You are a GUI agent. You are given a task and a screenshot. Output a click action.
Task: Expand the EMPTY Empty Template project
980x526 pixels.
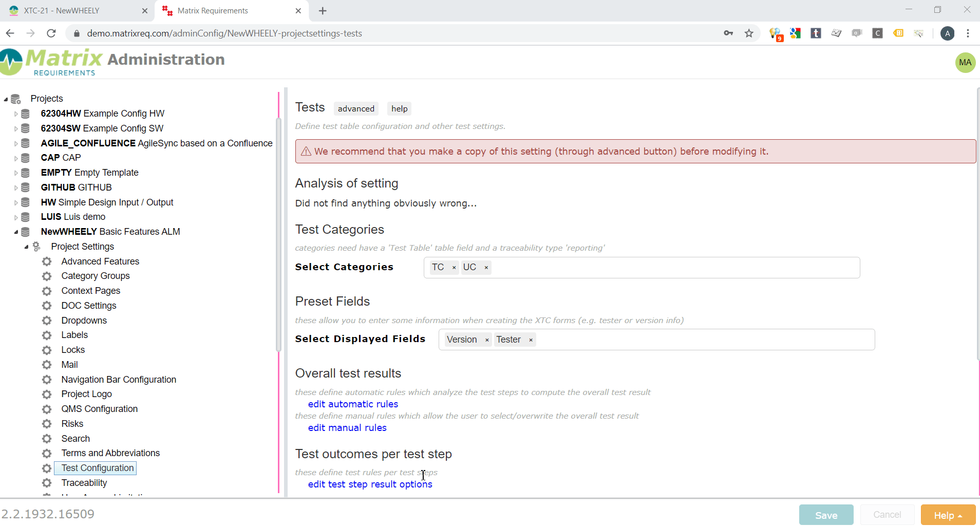click(x=16, y=173)
